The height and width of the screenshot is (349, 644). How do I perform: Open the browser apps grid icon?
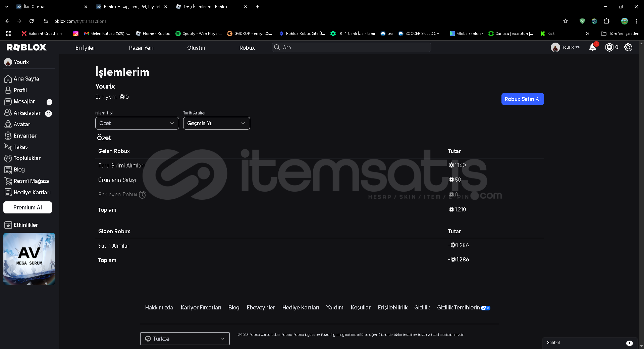point(9,34)
